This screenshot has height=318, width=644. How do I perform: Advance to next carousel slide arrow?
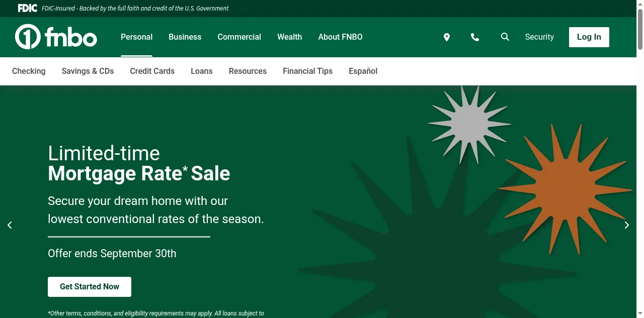click(x=626, y=225)
